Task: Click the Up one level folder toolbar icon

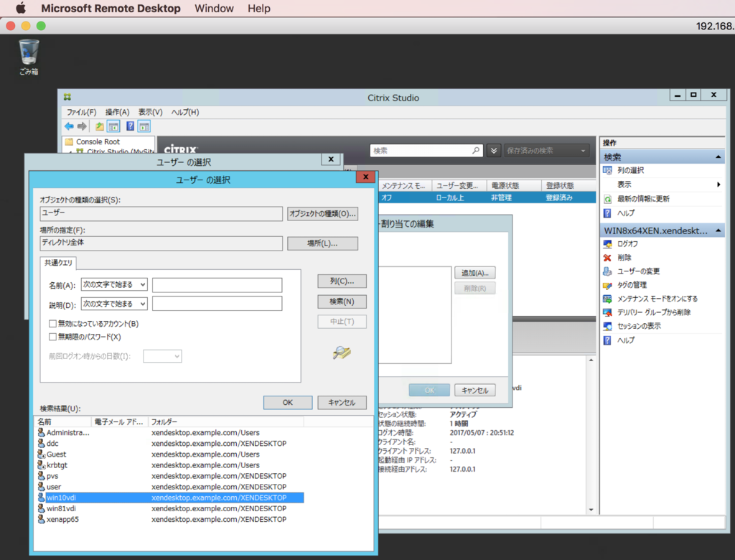Action: pos(99,126)
